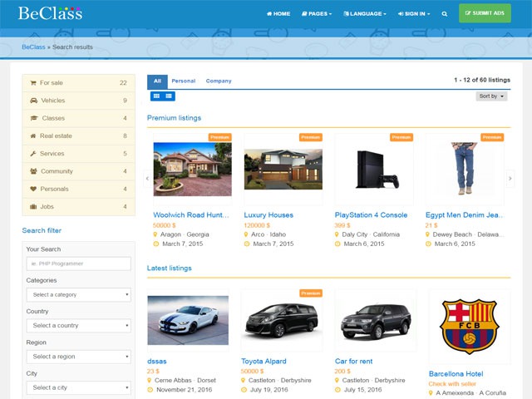532x399 pixels.
Task: Click the 399 $ PlayStation price
Action: [342, 225]
